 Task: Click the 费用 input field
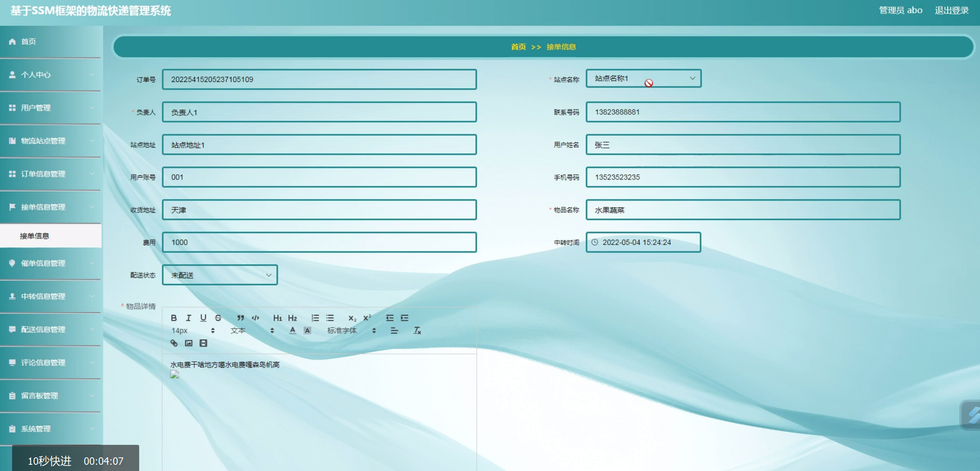319,242
